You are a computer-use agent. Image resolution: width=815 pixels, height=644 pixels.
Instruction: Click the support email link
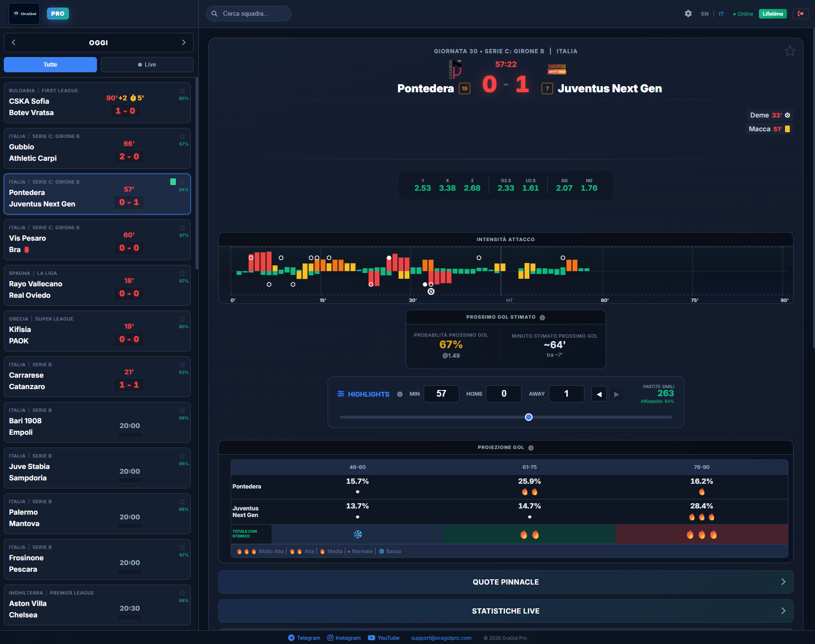click(441, 638)
